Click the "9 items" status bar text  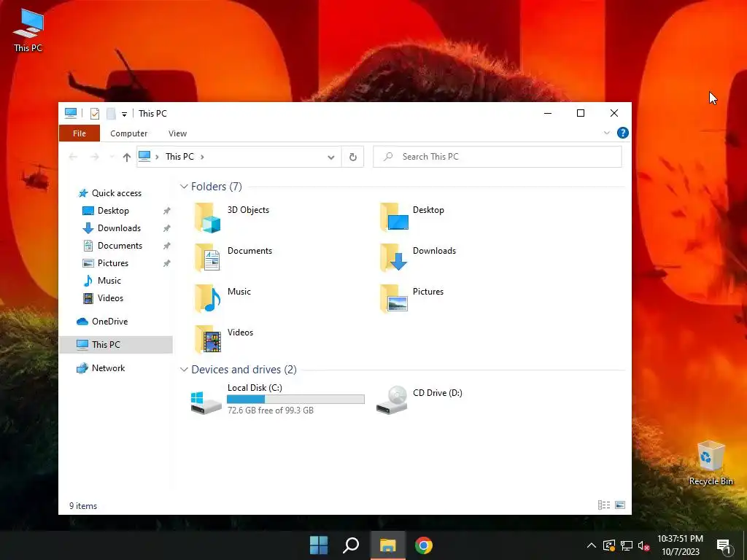(x=83, y=506)
